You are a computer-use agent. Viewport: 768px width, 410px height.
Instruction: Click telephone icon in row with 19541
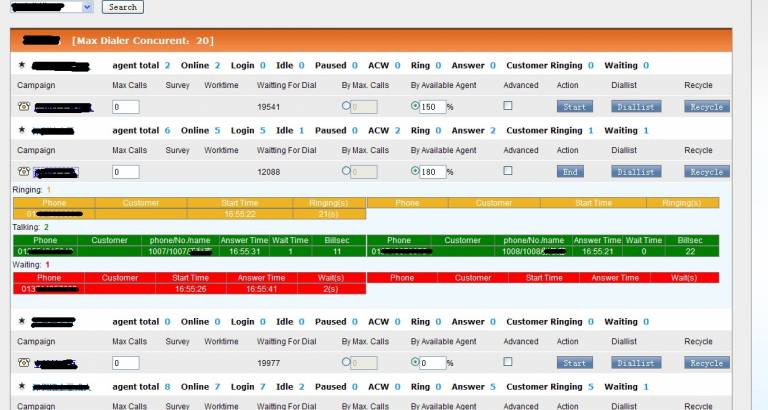pos(24,106)
